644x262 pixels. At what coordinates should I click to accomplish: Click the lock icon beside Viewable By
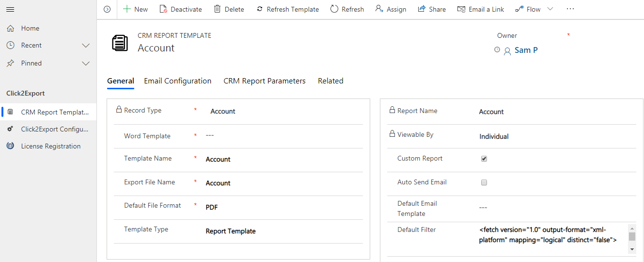[x=392, y=134]
